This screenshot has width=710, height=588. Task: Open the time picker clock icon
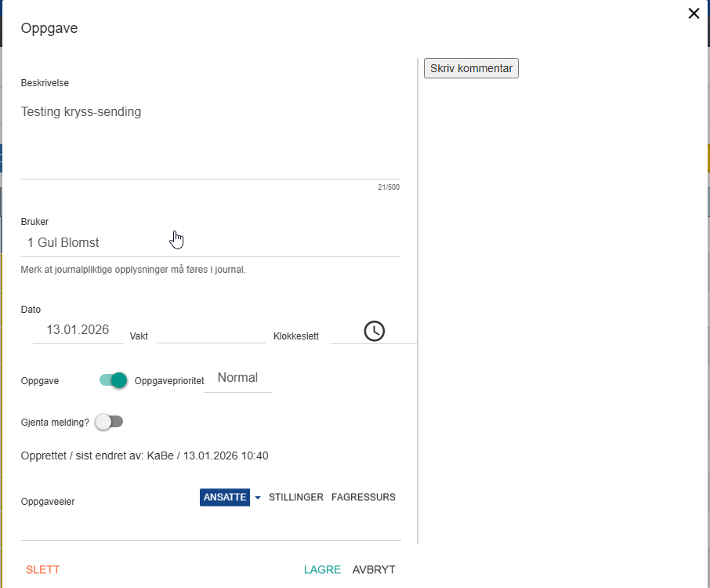click(x=375, y=331)
